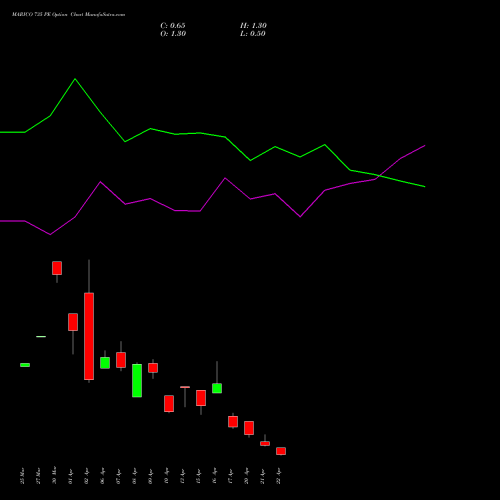500x500 pixels.
Task: Select the '22 Apr' date axis label
Action: (x=278, y=476)
